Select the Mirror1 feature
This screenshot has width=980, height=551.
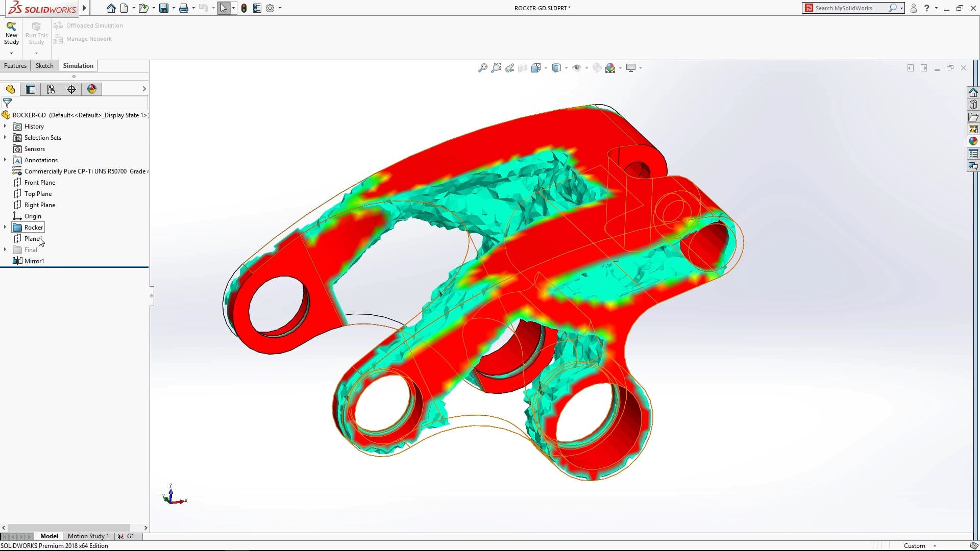pos(29,261)
